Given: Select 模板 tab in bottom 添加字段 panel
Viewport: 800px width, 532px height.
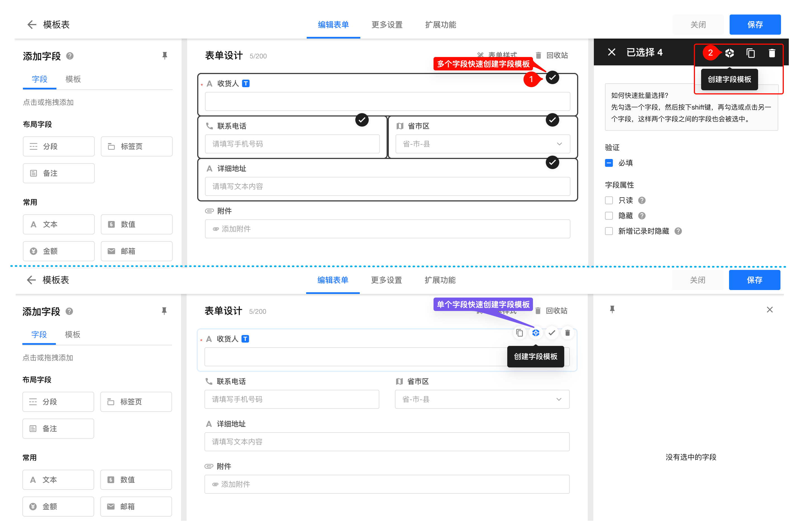Looking at the screenshot, I should 72,334.
